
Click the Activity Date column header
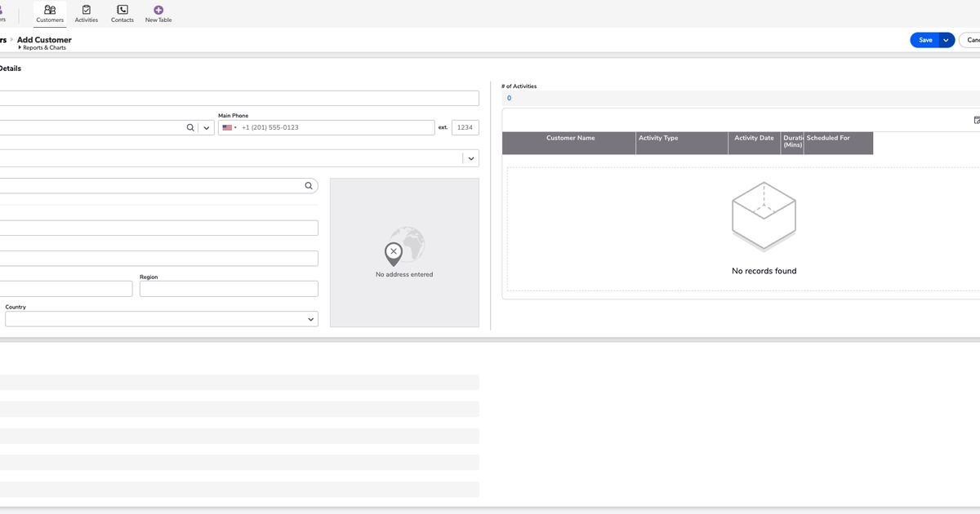pos(754,143)
